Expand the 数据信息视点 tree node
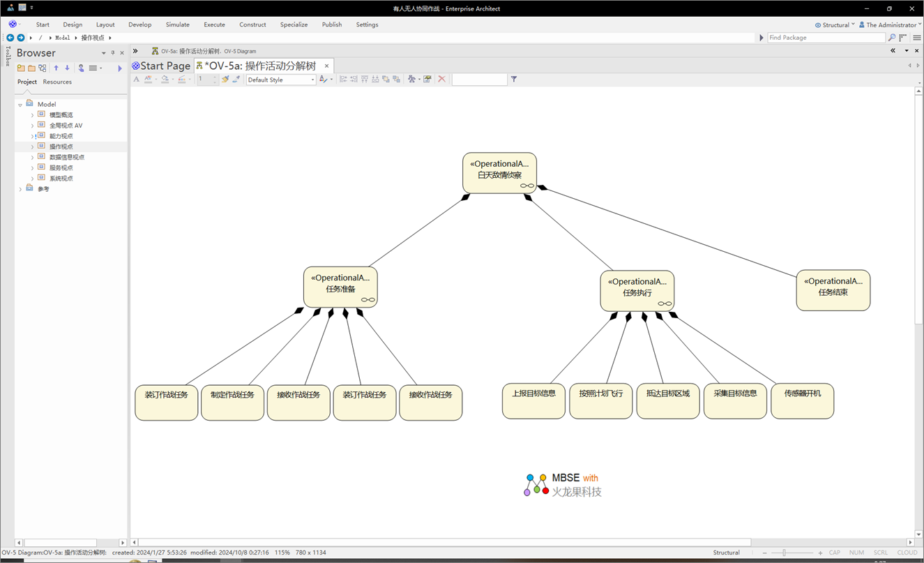Screen dimensions: 924x563 pos(32,158)
